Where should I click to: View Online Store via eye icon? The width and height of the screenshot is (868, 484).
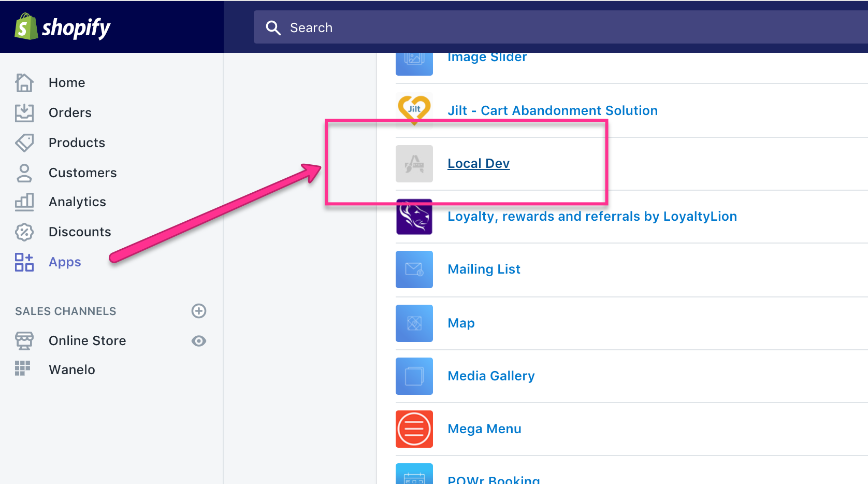(x=199, y=340)
